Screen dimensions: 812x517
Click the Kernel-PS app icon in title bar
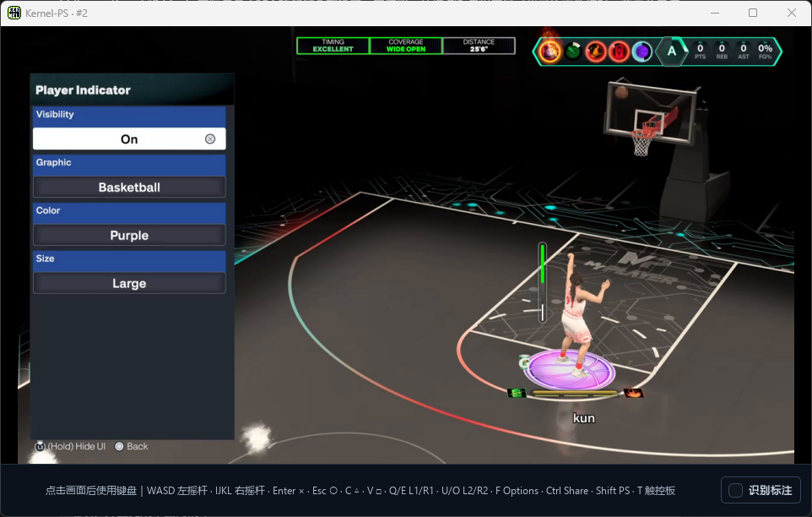(14, 13)
